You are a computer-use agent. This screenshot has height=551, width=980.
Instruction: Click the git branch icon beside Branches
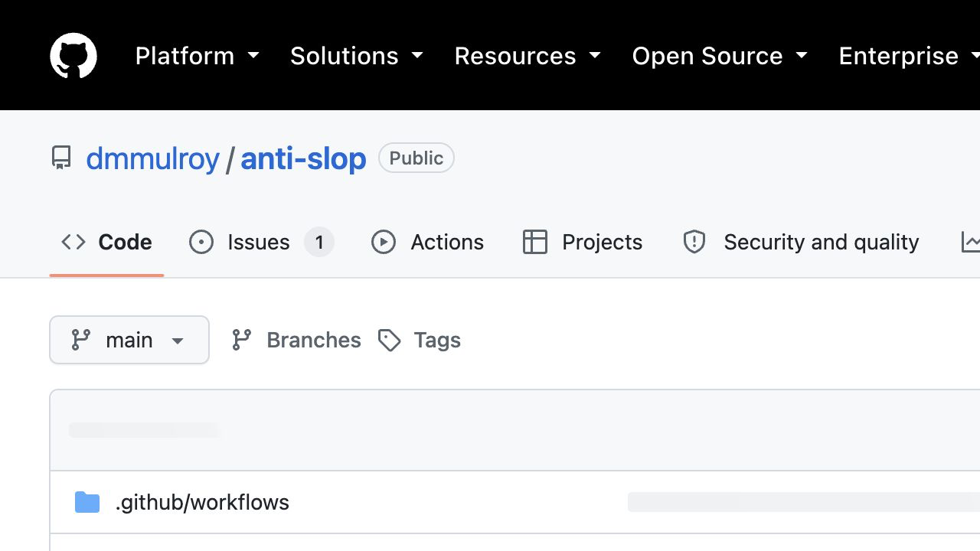(242, 340)
